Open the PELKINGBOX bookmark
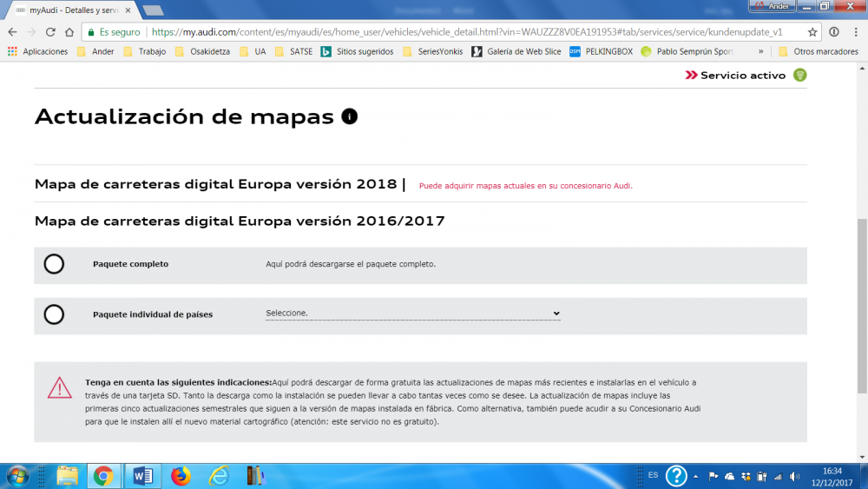This screenshot has width=868, height=489. click(x=602, y=51)
